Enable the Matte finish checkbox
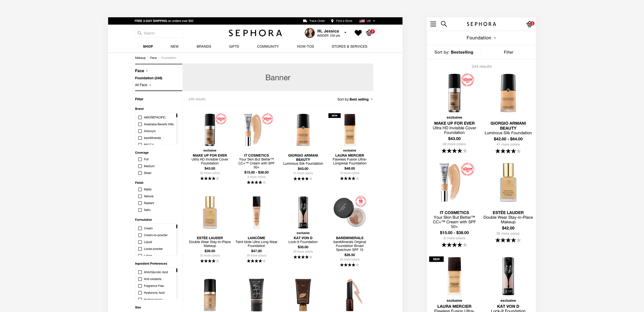Screen dimensions: 644x312 click(x=140, y=189)
